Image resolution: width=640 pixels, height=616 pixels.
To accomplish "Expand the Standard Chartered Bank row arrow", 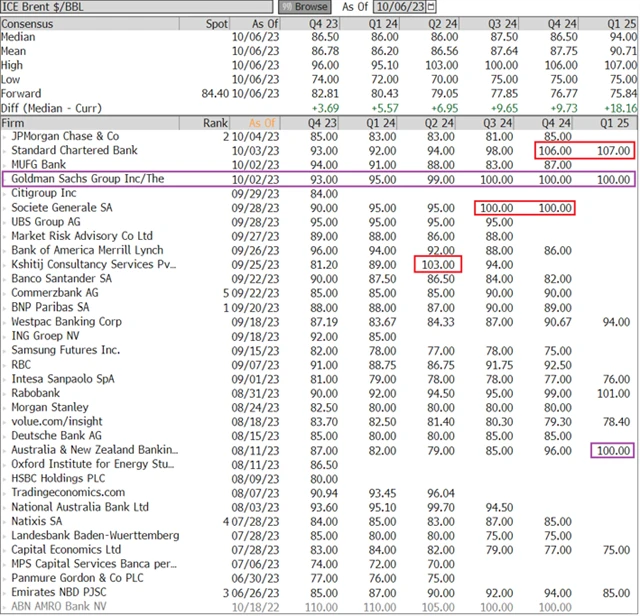I will click(5, 150).
